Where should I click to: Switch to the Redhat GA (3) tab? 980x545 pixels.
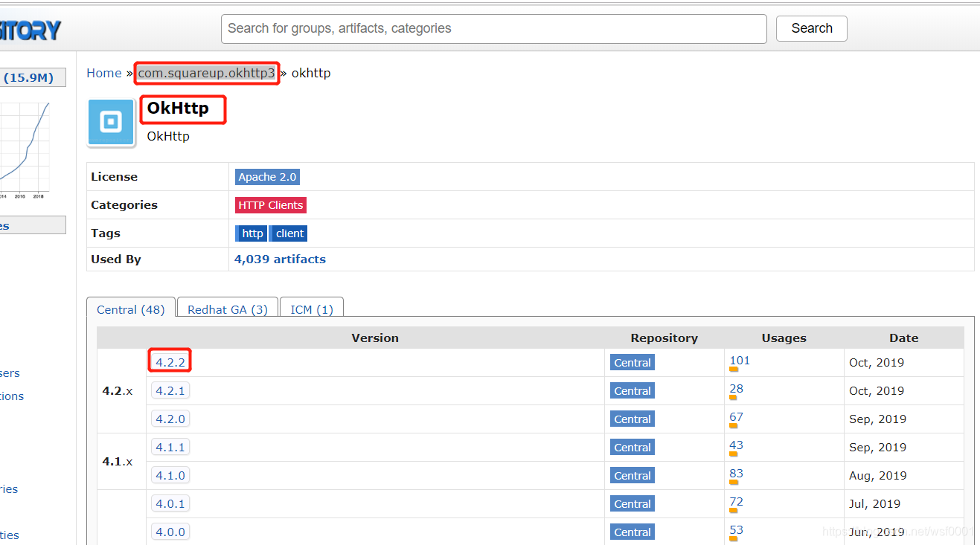pos(228,309)
